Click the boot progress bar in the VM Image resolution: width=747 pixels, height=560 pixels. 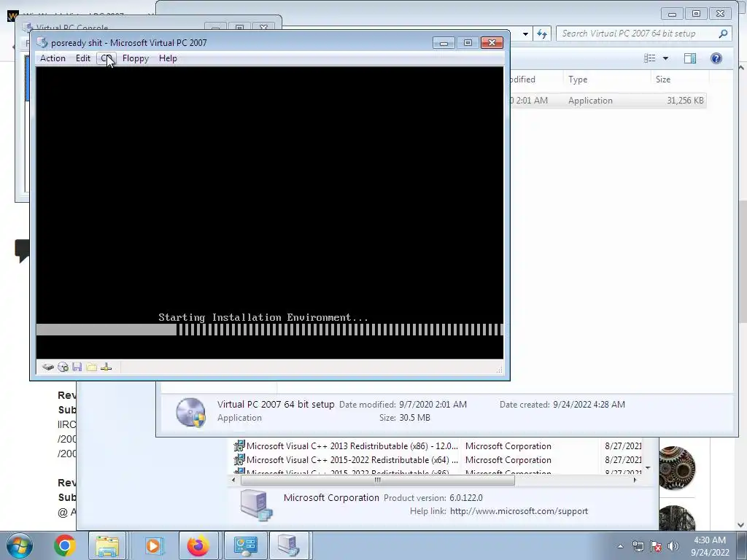tap(270, 330)
